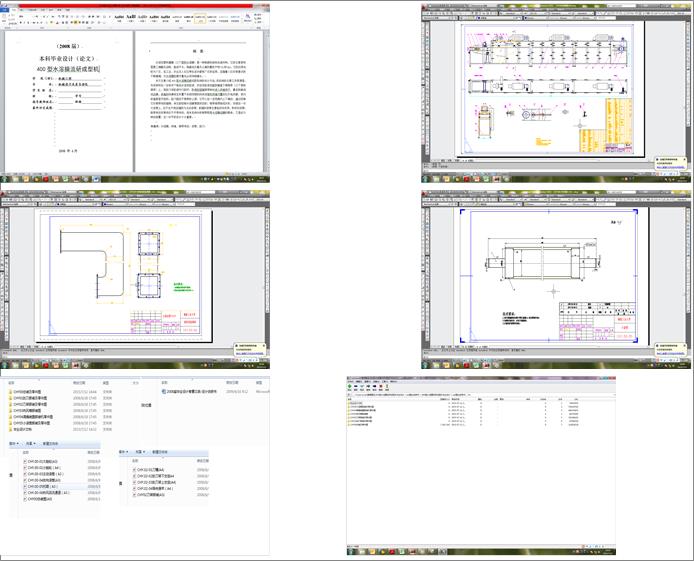Open the View menu in 7-Zip window

(367, 381)
